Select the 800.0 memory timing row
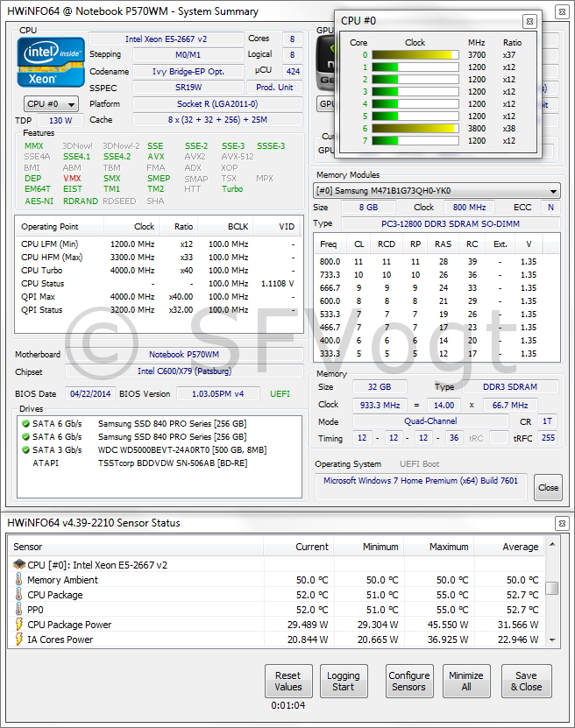This screenshot has height=728, width=575. tap(436, 261)
